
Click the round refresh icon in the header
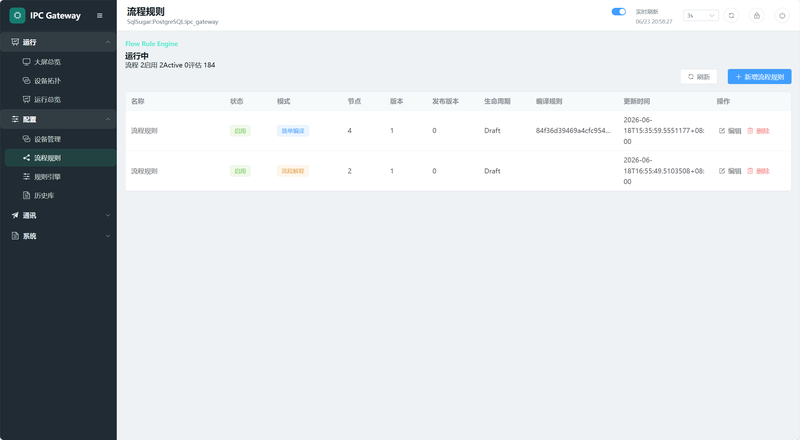[x=731, y=15]
